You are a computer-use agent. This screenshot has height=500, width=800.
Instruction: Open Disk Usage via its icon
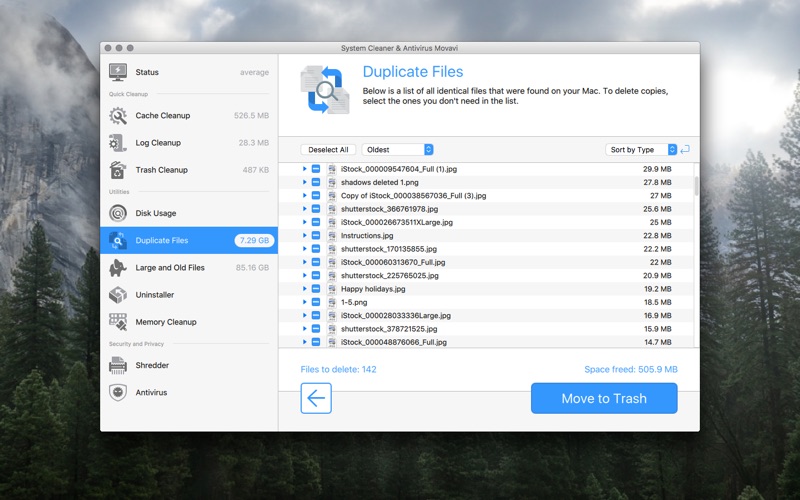coord(118,213)
